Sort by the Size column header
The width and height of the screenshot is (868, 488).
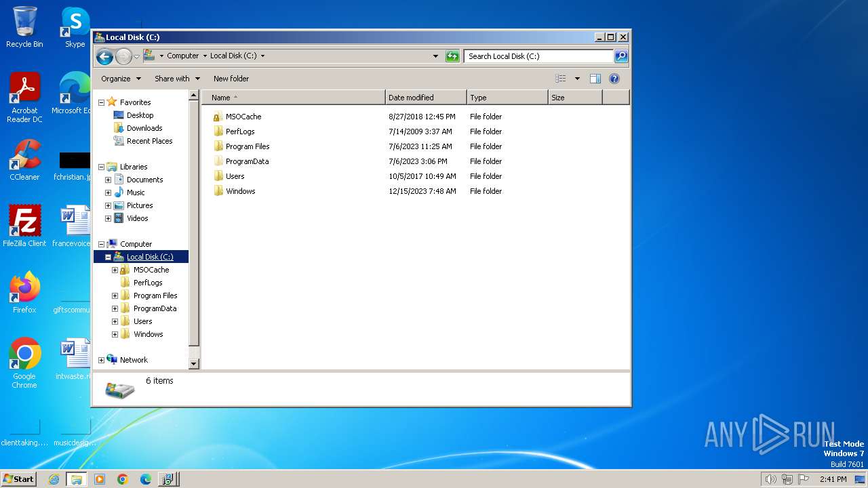pyautogui.click(x=575, y=98)
